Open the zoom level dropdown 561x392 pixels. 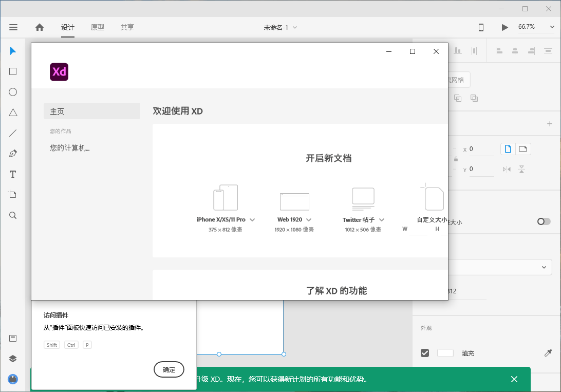tap(552, 27)
